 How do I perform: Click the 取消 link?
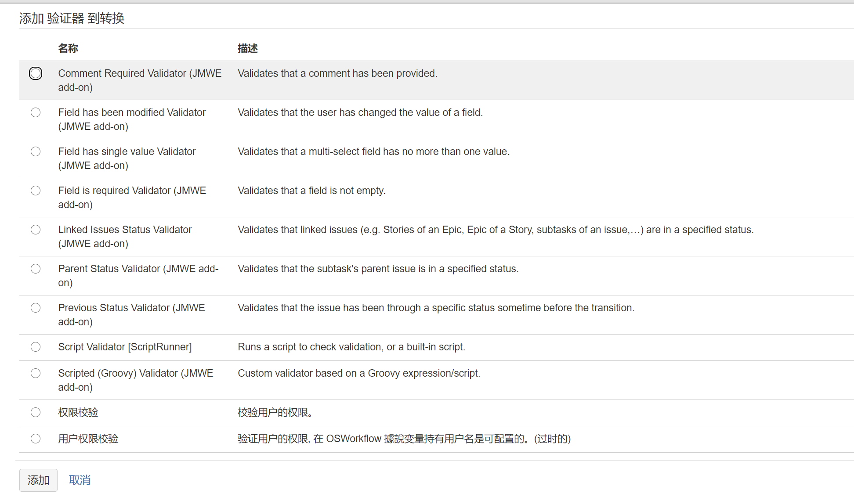(x=80, y=480)
